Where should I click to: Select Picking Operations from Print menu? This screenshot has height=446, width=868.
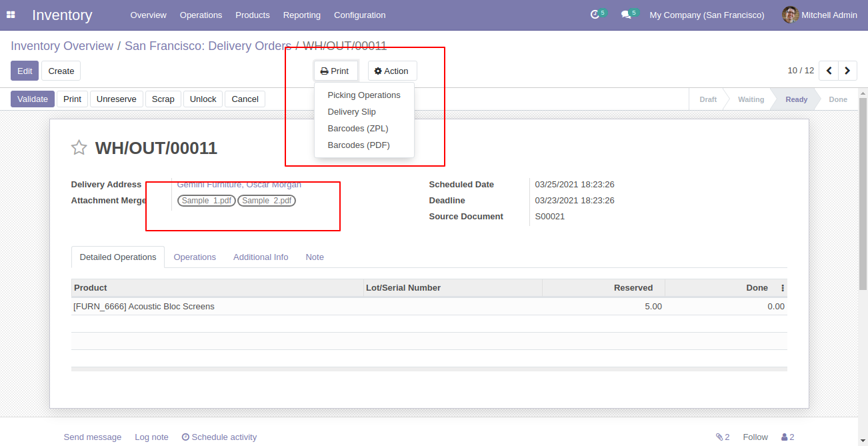tap(364, 95)
